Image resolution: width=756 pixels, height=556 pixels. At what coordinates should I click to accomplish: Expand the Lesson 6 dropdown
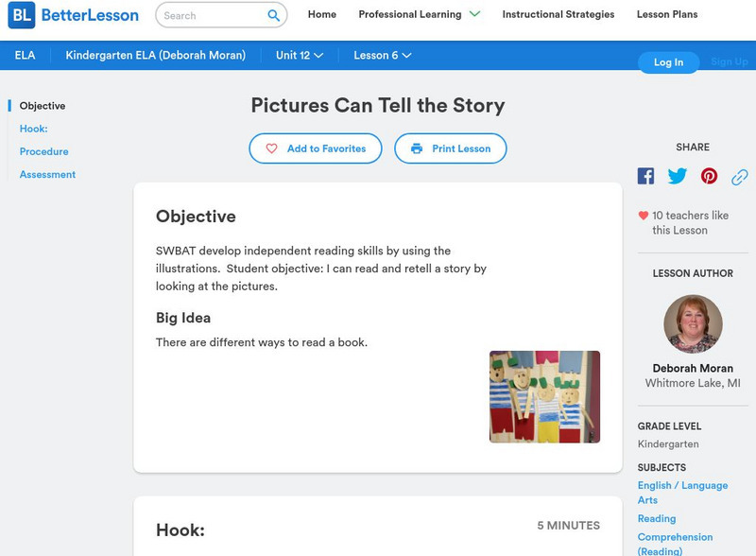coord(379,55)
